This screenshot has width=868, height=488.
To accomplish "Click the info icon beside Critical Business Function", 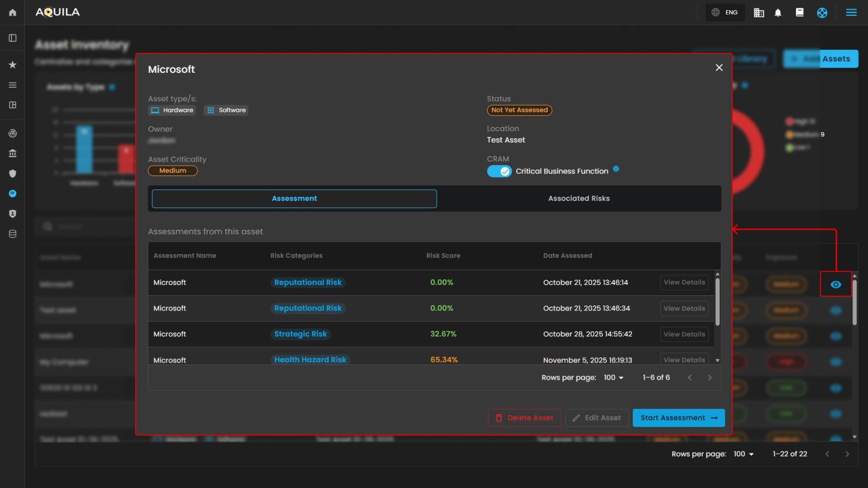I will click(616, 169).
